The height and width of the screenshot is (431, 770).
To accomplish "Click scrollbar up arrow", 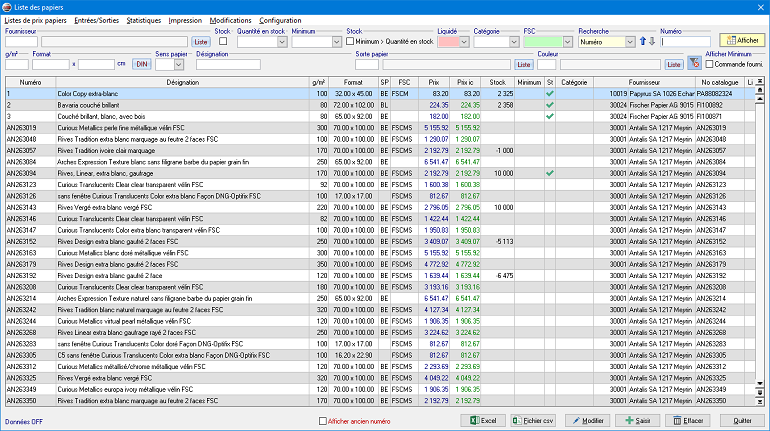I will [x=760, y=99].
